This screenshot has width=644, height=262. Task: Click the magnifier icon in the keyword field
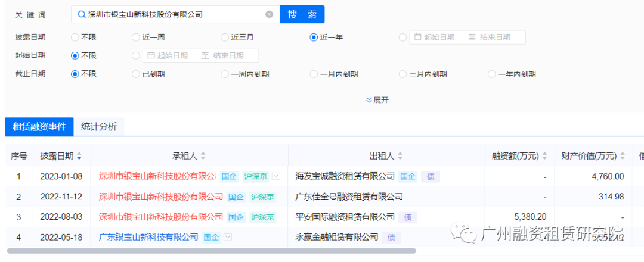81,14
